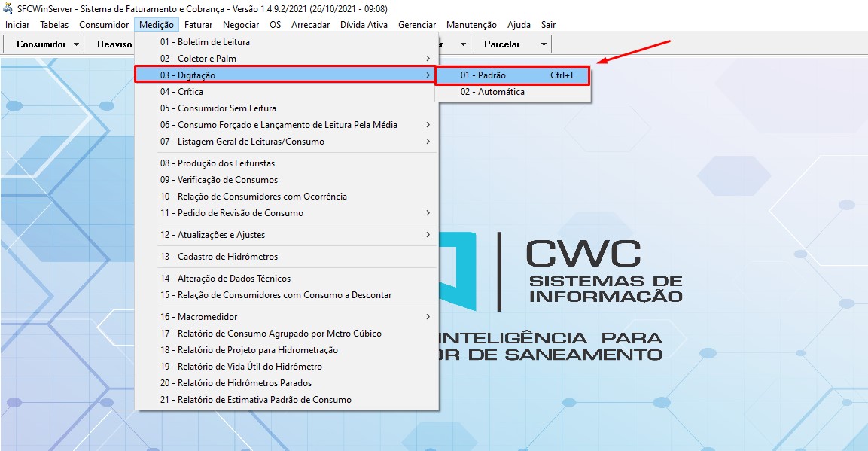Screen dimensions: 868x451
Task: Select 02 - Automática digitação option
Action: tap(492, 92)
